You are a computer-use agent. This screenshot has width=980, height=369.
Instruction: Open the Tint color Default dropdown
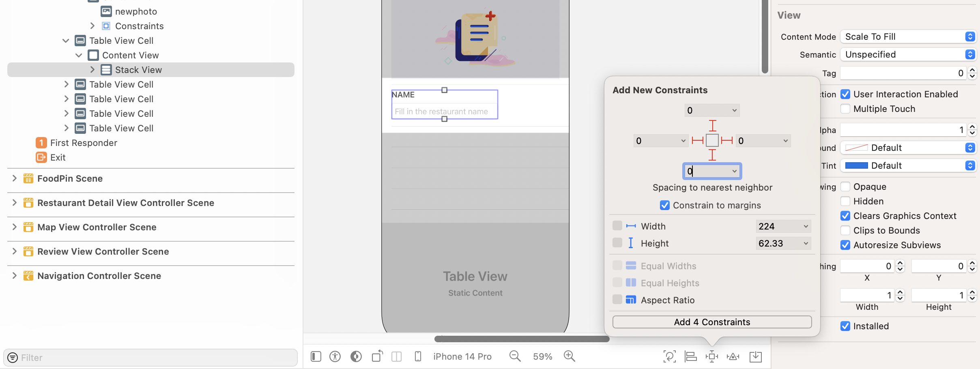pos(908,165)
